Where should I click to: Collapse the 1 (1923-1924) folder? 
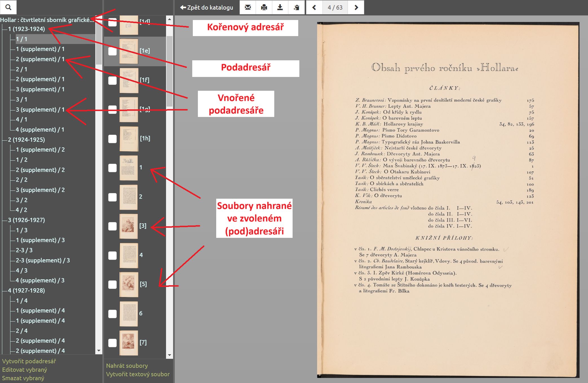[26, 29]
